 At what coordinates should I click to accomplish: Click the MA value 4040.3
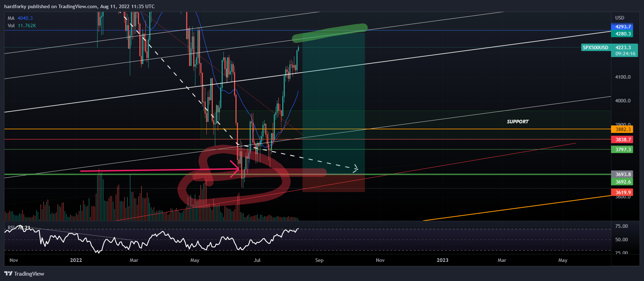(25, 18)
